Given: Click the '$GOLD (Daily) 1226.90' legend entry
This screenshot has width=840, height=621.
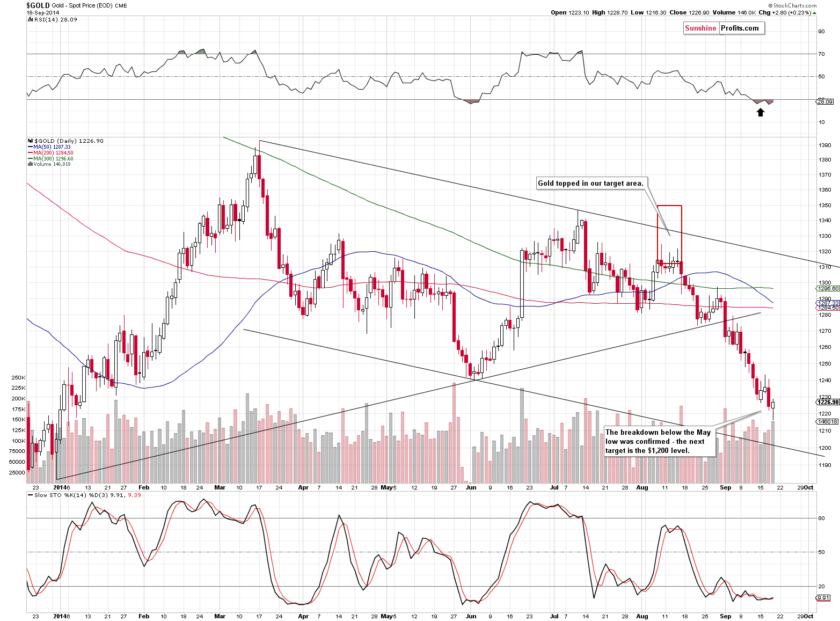Looking at the screenshot, I should pos(69,141).
